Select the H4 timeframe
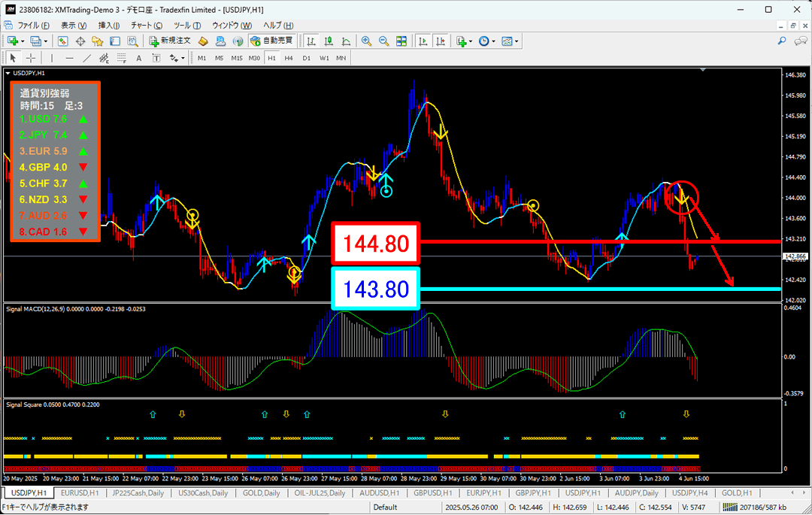Image resolution: width=812 pixels, height=515 pixels. (x=289, y=58)
